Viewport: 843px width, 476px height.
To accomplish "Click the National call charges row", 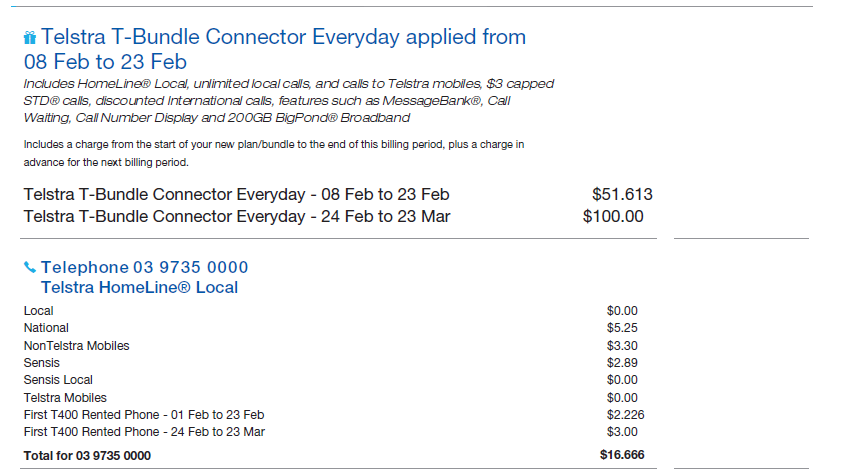I will 46,328.
